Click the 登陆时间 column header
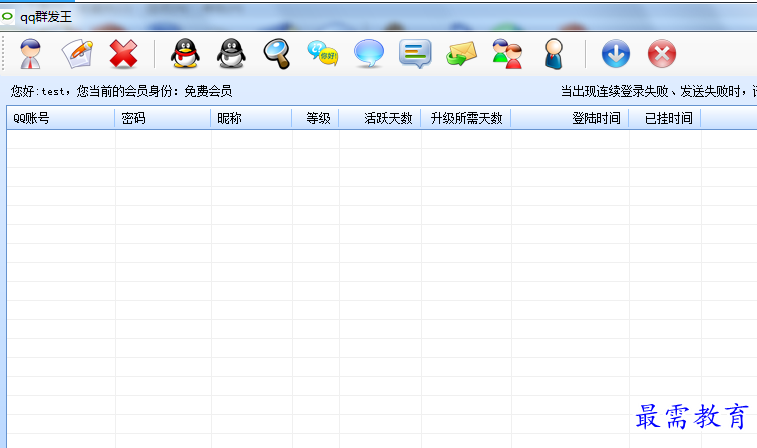The width and height of the screenshot is (757, 448). click(570, 118)
